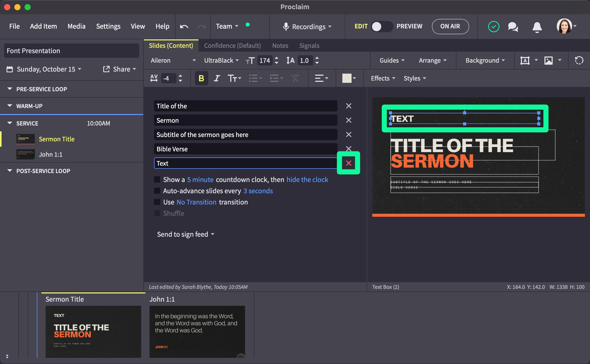Open the text capitalization options

click(234, 78)
